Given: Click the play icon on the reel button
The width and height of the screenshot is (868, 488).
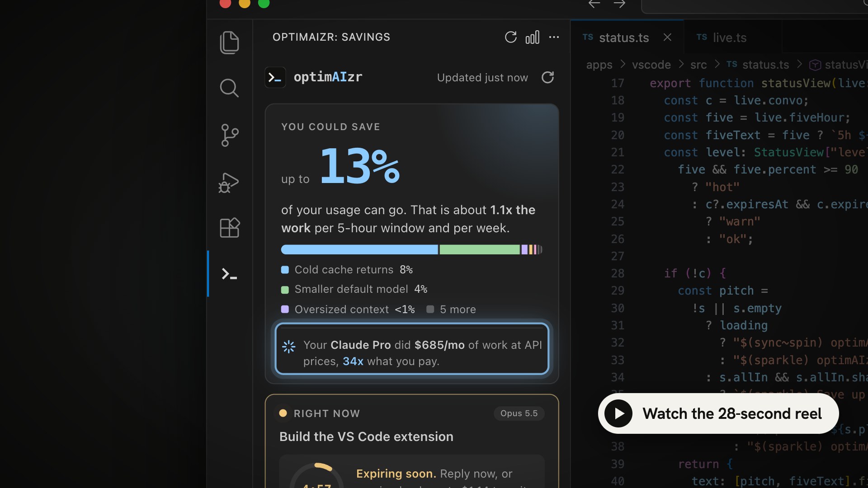Looking at the screenshot, I should (618, 413).
